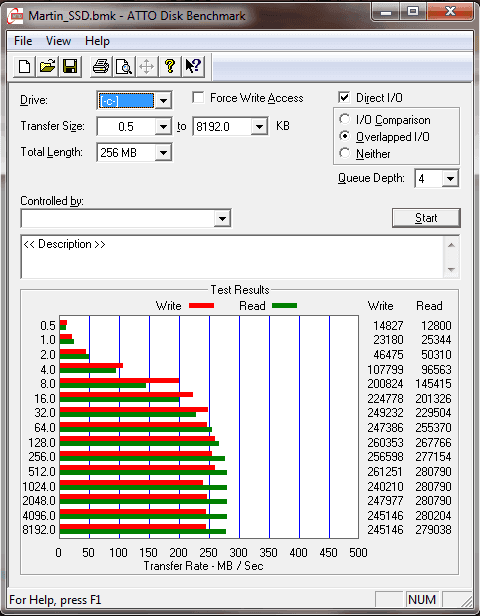The height and width of the screenshot is (616, 480).
Task: Open the Help menu
Action: click(x=97, y=41)
